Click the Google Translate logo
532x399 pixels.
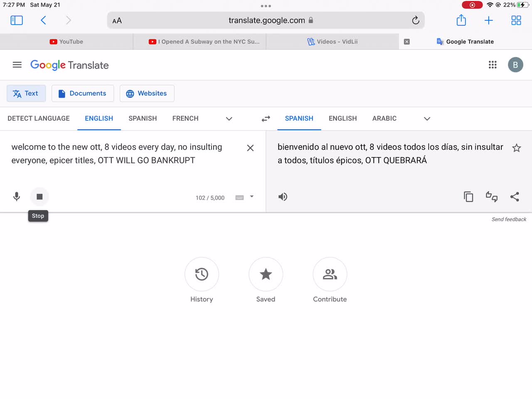pos(69,65)
